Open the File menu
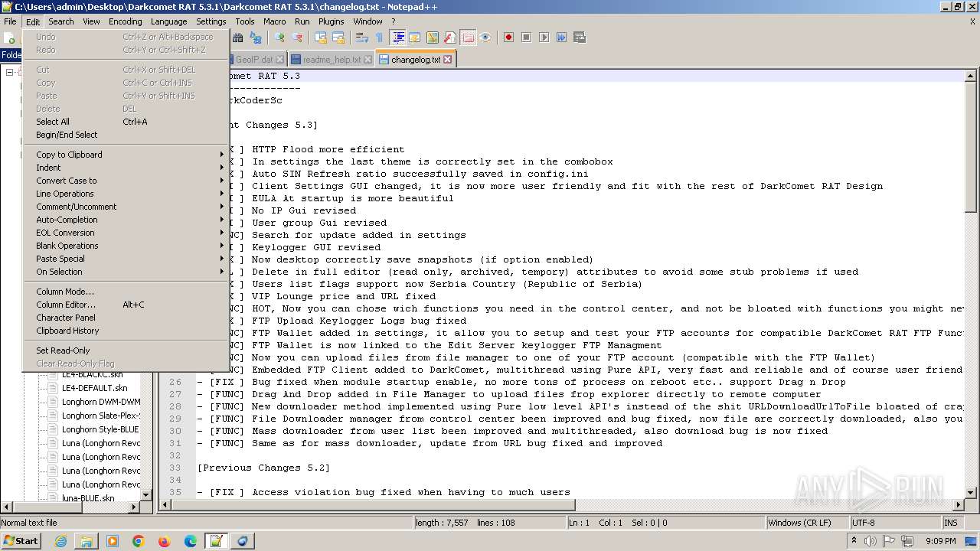This screenshot has height=551, width=980. pos(10,21)
